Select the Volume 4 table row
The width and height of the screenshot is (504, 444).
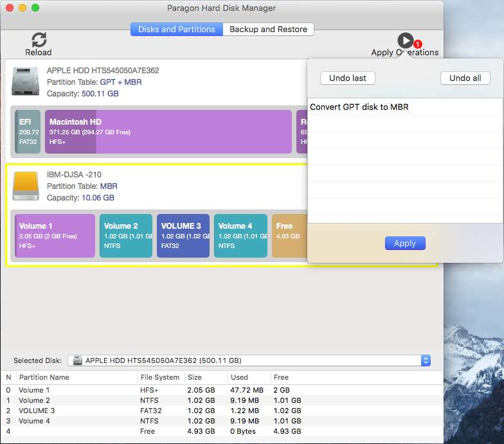(x=222, y=421)
